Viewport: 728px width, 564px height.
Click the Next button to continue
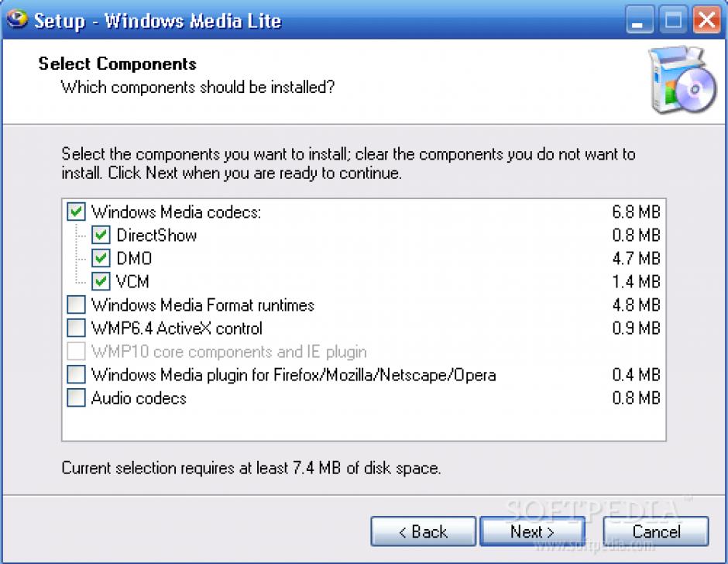(x=532, y=531)
